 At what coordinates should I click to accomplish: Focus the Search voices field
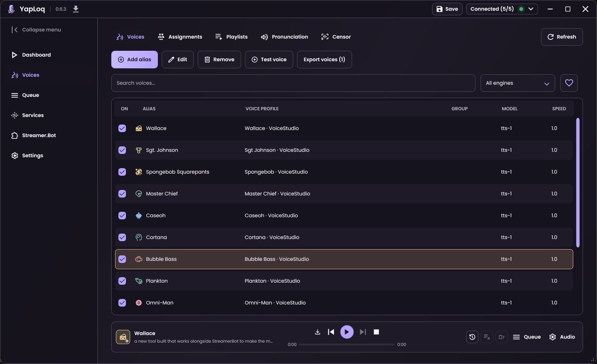tap(293, 83)
